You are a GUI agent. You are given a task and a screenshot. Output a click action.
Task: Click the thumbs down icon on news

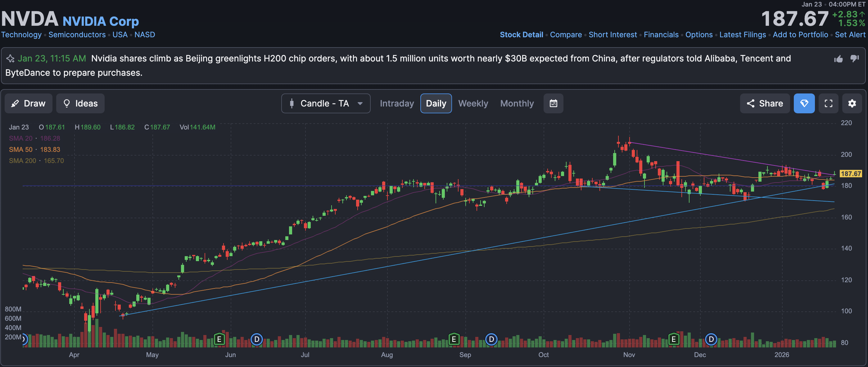tap(855, 58)
